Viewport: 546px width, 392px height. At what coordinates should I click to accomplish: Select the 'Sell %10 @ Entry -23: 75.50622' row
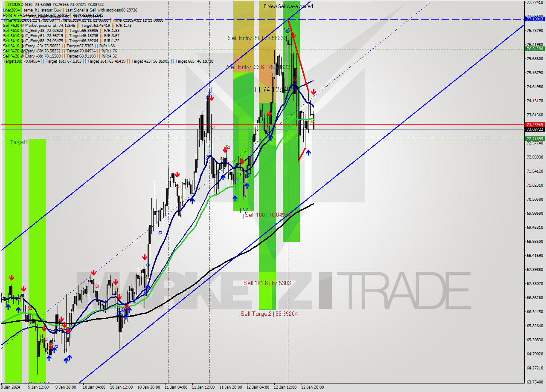59,46
